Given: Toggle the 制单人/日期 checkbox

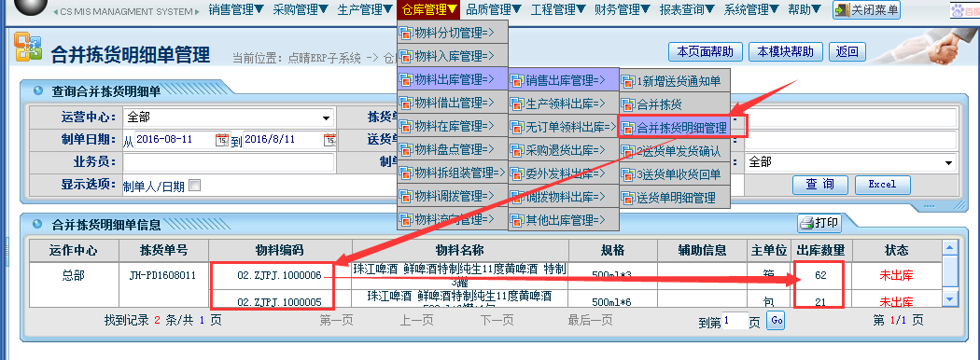Looking at the screenshot, I should point(194,185).
